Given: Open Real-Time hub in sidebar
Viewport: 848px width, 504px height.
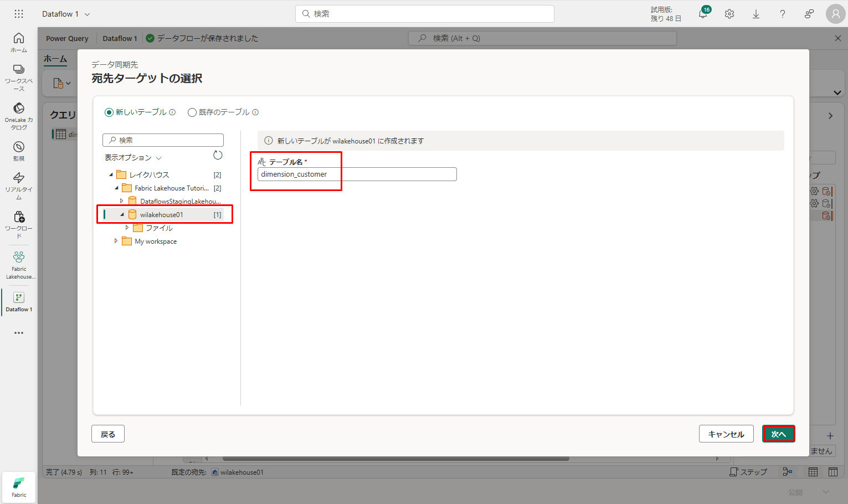Looking at the screenshot, I should coord(19,186).
